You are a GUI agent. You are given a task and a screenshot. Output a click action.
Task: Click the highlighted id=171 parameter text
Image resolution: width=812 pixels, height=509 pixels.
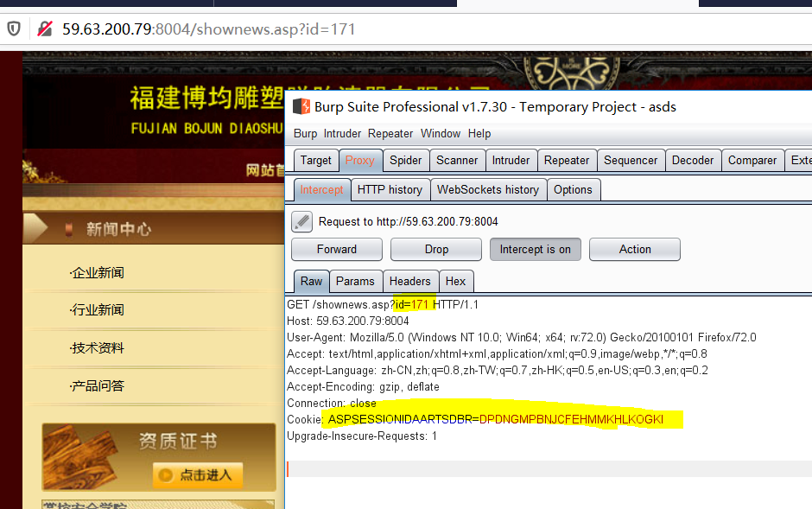tap(412, 304)
